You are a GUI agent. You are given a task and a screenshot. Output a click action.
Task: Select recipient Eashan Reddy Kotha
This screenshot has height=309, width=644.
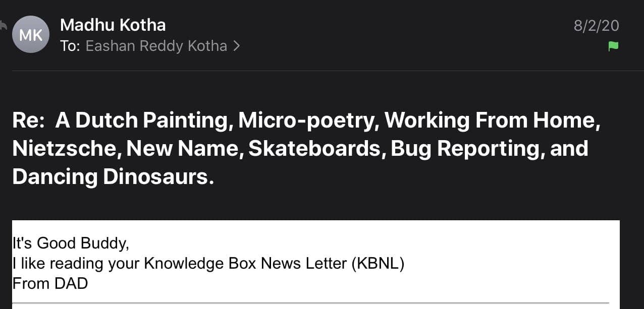[x=156, y=46]
